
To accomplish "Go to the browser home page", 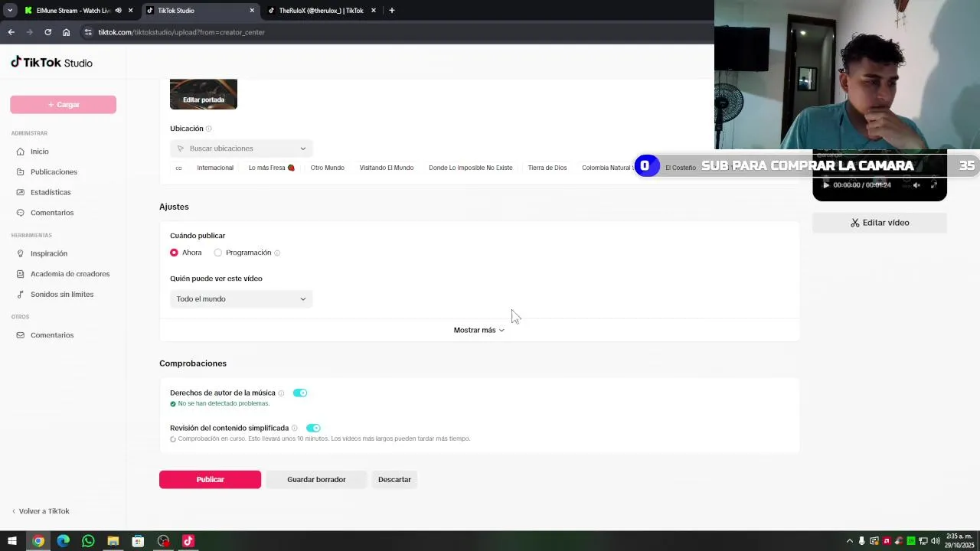I will [x=66, y=32].
